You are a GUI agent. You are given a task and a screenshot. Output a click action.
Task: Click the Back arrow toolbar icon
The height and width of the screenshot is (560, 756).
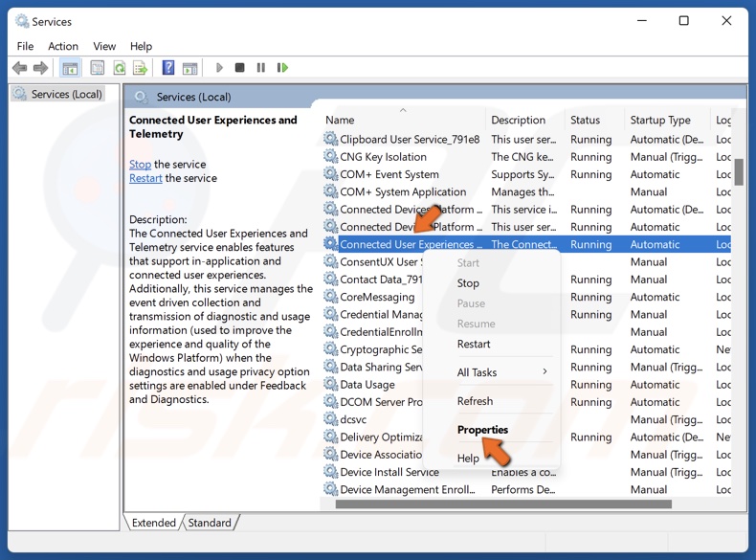[x=20, y=68]
